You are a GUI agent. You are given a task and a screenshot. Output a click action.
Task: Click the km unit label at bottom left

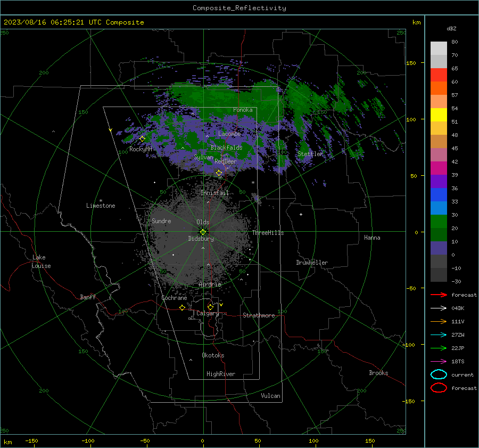coord(7,442)
